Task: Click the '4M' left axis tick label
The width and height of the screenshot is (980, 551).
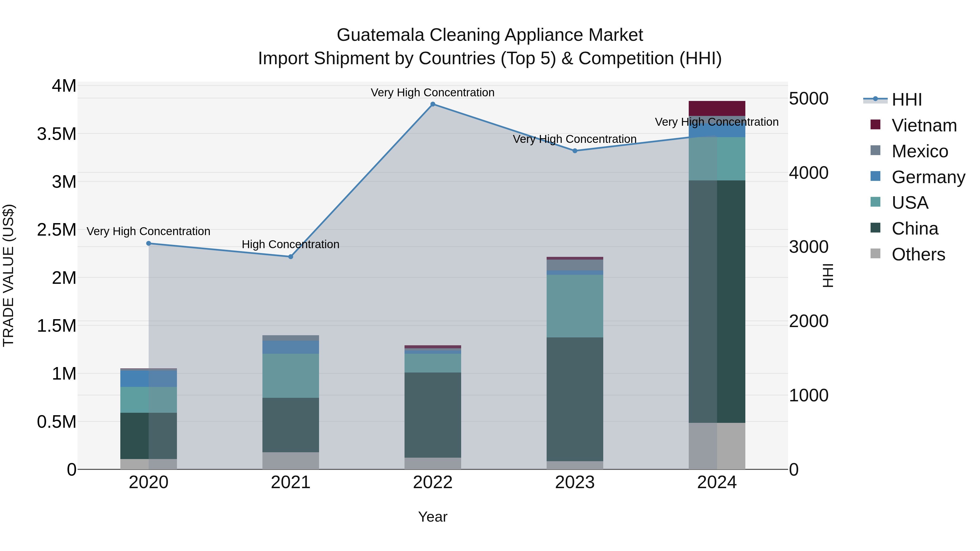Action: 64,86
